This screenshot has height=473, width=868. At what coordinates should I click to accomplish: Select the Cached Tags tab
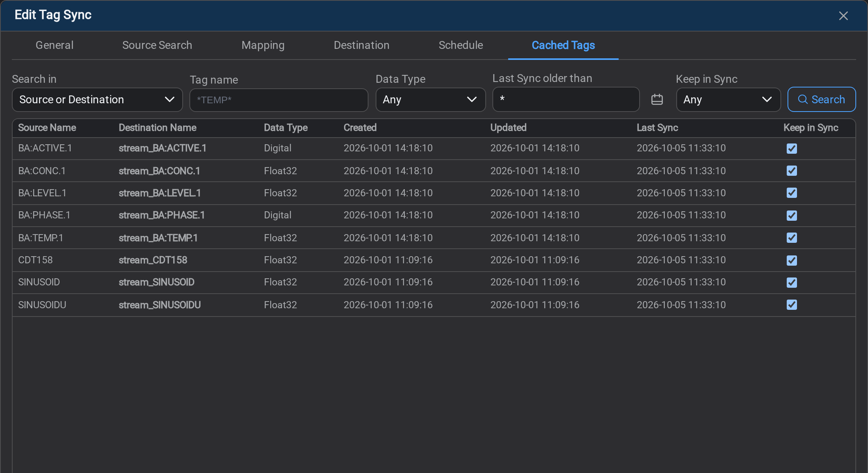point(563,45)
